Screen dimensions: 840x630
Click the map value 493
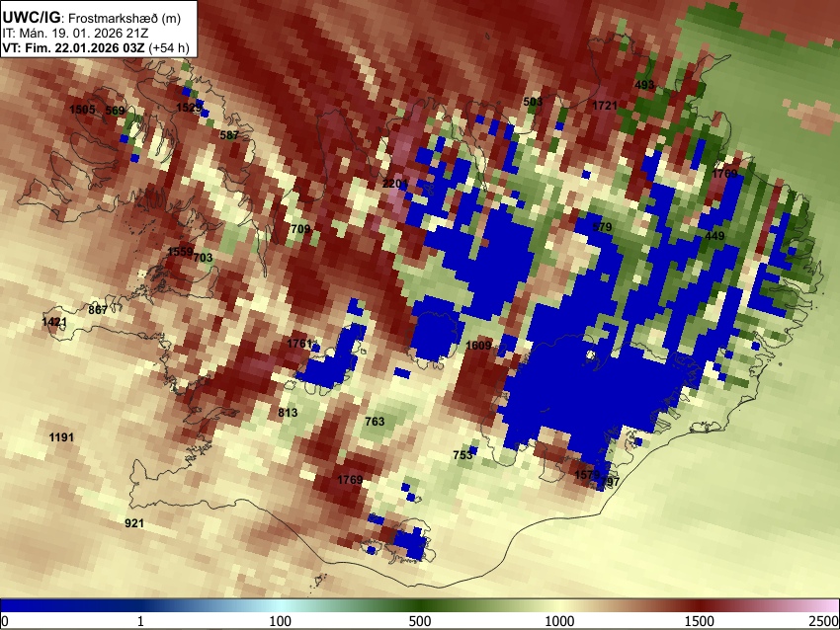(644, 85)
